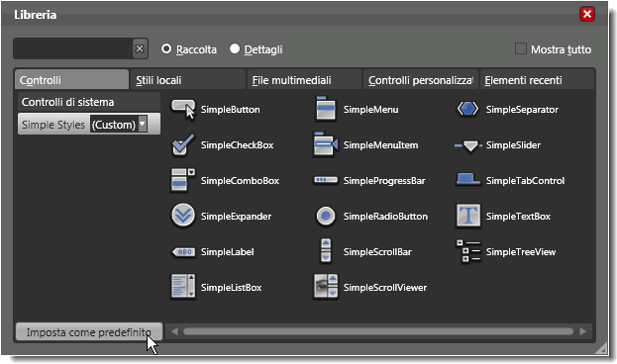The height and width of the screenshot is (364, 617).
Task: Switch to Controlli personalizzati tab
Action: point(421,80)
